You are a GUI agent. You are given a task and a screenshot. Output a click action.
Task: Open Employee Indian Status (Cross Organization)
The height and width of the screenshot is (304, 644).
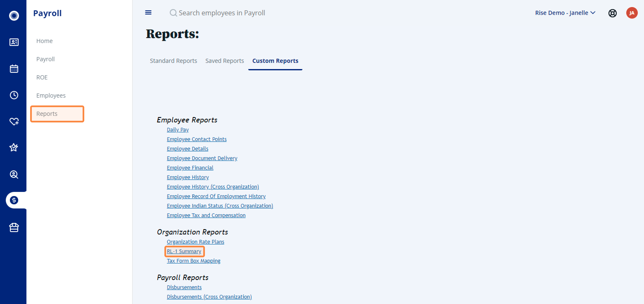click(220, 206)
